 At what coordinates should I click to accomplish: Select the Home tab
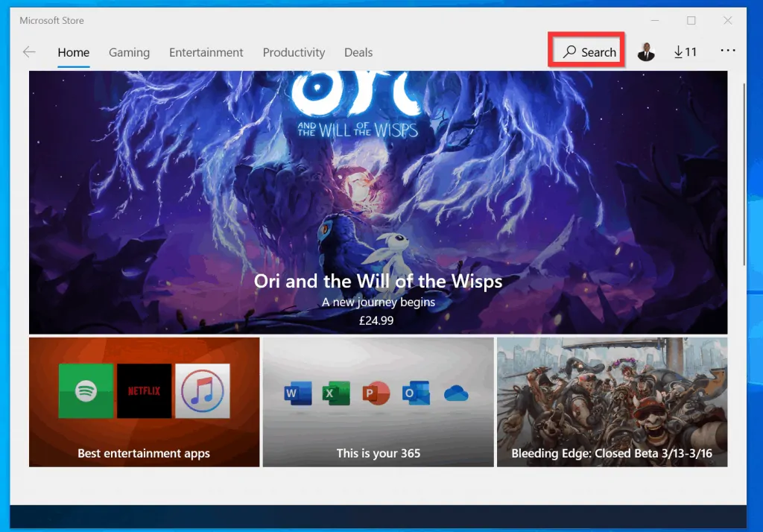pos(73,52)
